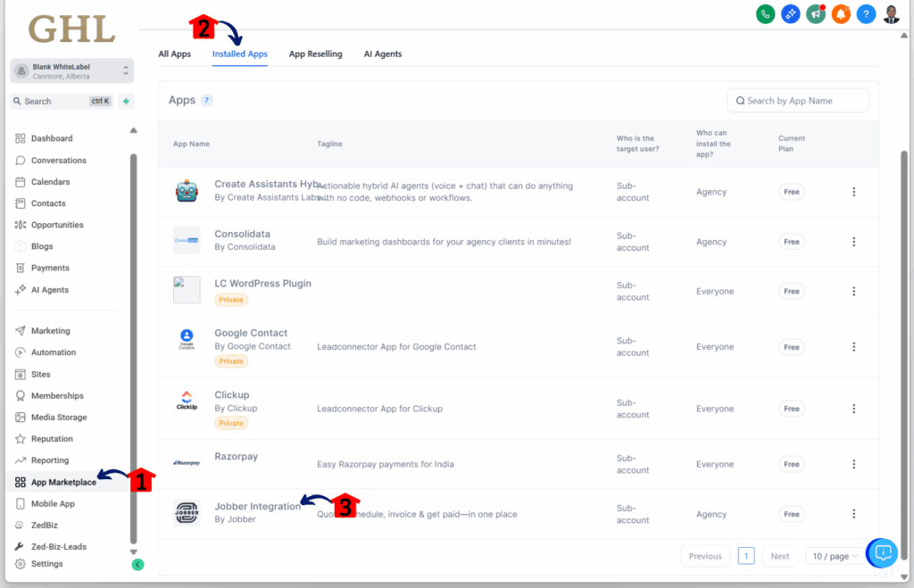914x588 pixels.
Task: Open the three-dot menu on the Razorpay row
Action: [x=853, y=464]
